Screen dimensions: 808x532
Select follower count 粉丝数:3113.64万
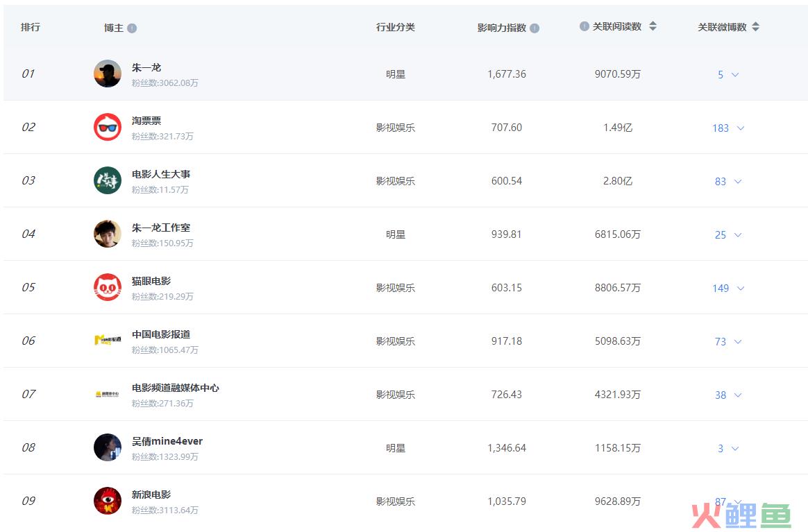tap(165, 510)
